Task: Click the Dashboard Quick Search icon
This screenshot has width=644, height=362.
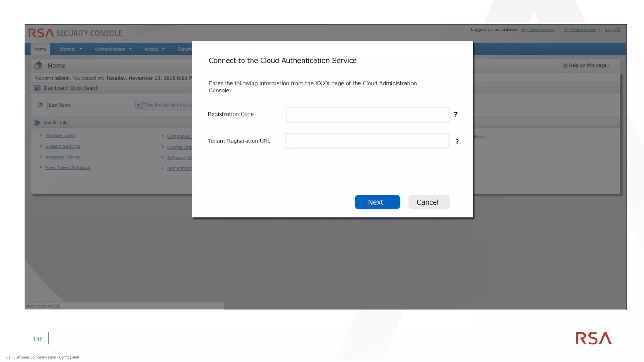Action: pos(37,88)
